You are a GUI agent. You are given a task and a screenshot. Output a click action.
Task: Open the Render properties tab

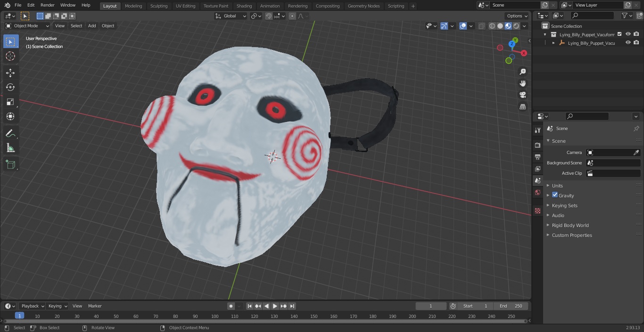pos(537,145)
